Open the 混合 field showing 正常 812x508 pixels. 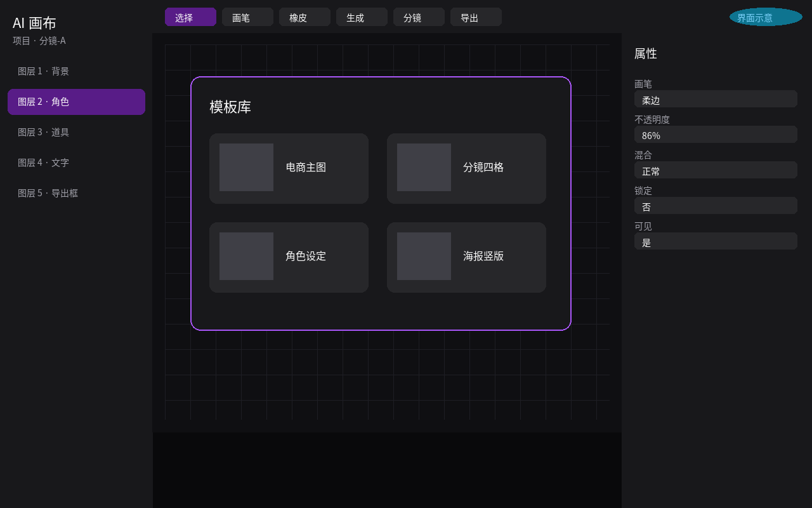716,170
